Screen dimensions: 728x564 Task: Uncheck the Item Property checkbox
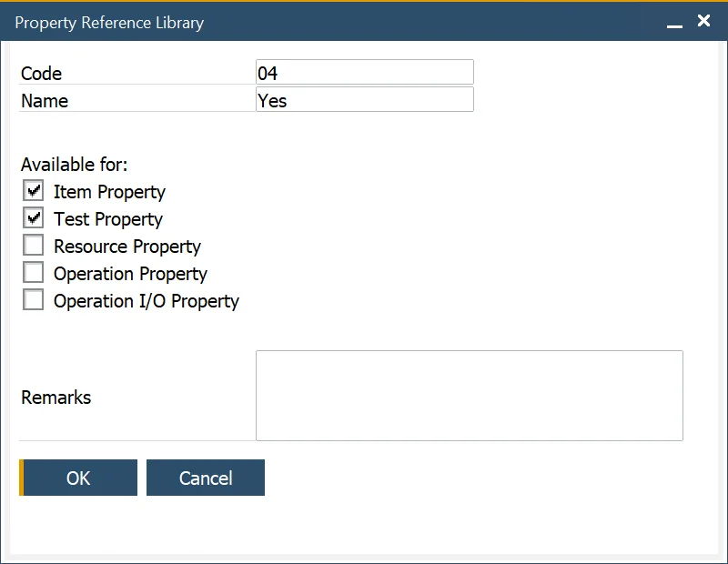click(34, 191)
